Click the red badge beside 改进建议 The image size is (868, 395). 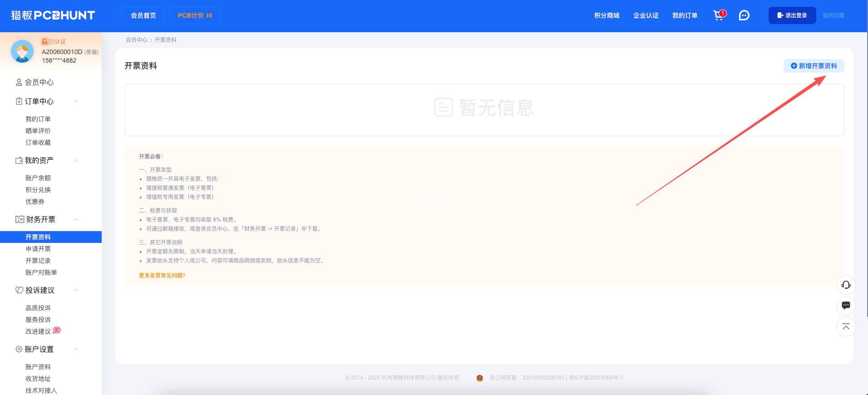[57, 330]
